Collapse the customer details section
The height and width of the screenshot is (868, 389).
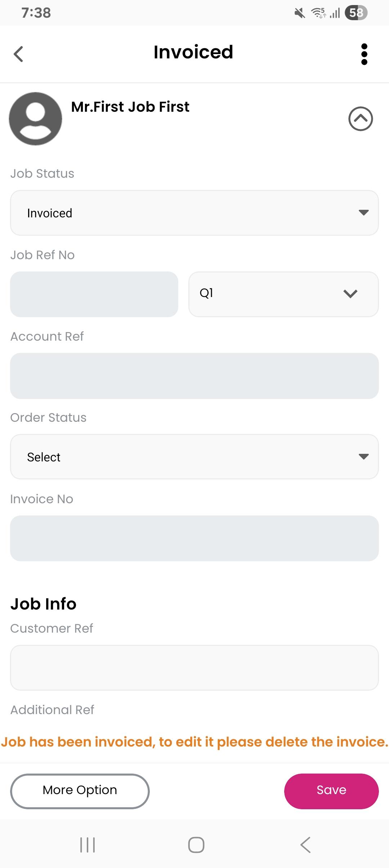pyautogui.click(x=360, y=119)
